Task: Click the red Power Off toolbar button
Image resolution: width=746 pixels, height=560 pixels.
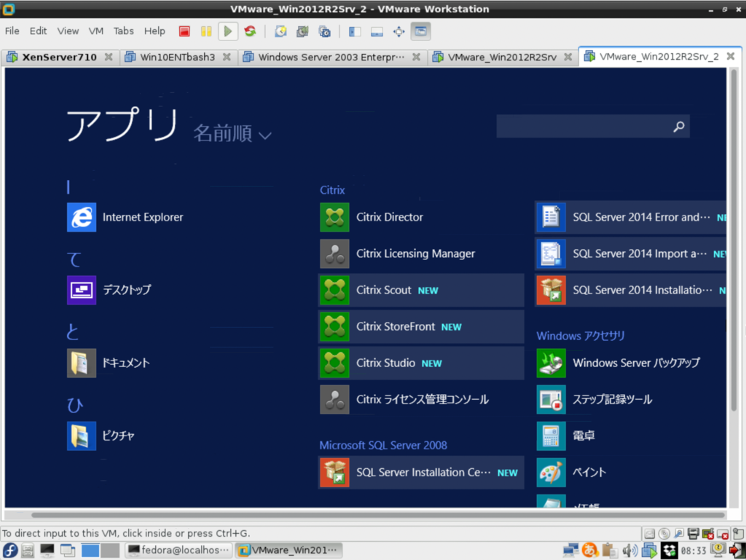Action: click(184, 31)
